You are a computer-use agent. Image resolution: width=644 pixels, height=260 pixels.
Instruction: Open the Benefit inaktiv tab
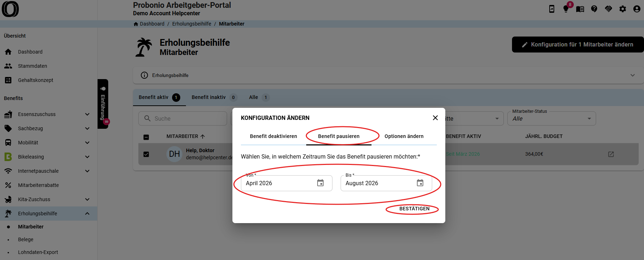(214, 97)
